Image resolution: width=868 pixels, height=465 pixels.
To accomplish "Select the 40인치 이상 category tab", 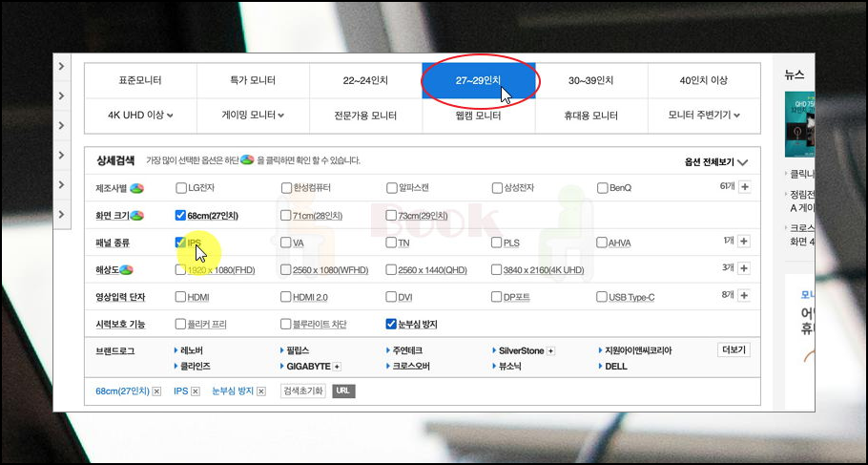I will tap(704, 80).
